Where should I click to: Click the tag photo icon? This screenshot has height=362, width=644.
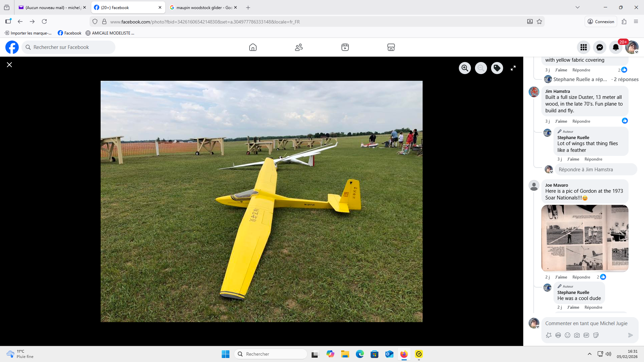coord(497,68)
